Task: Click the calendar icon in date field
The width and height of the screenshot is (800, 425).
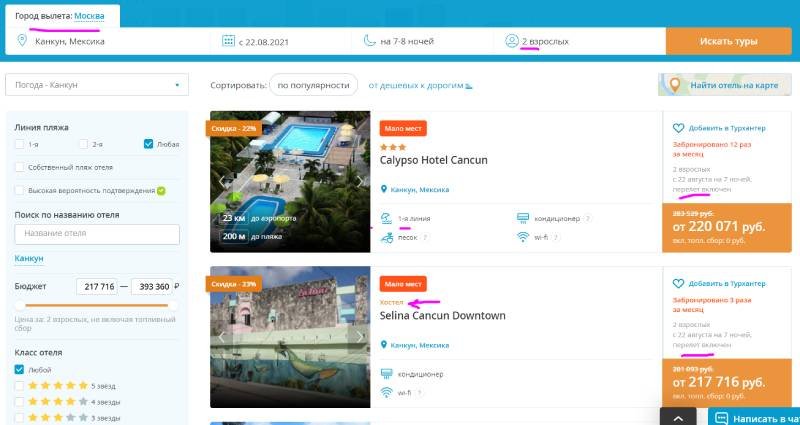Action: (x=228, y=41)
